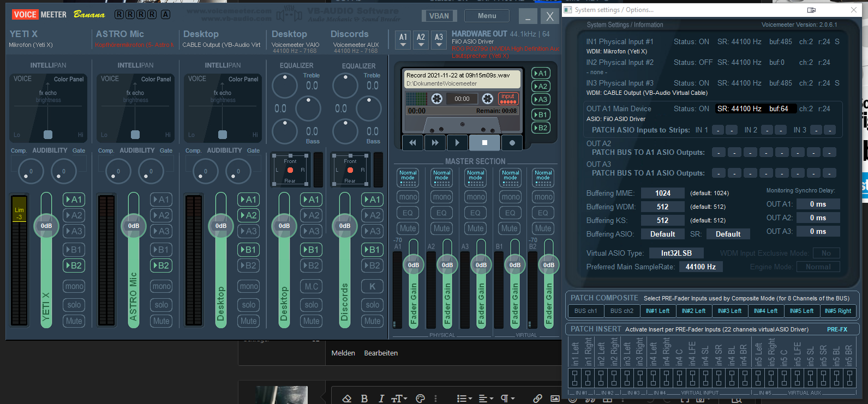The height and width of the screenshot is (404, 868).
Task: Click the Discords strip fader knob
Action: click(x=345, y=226)
